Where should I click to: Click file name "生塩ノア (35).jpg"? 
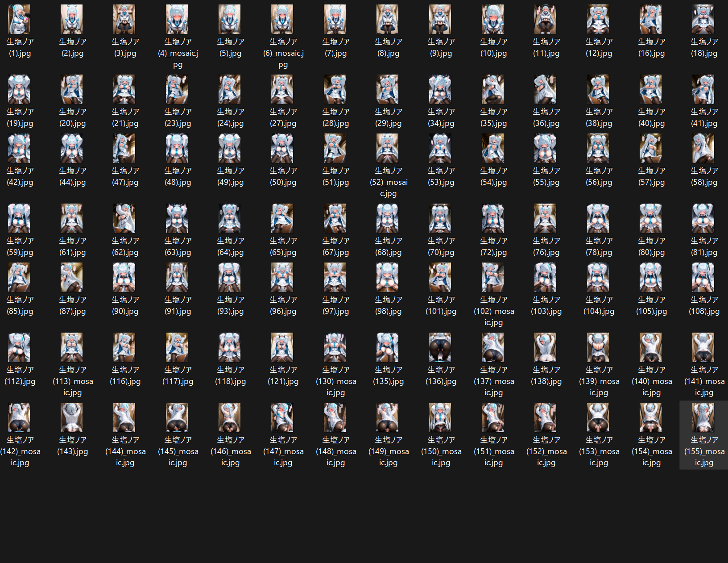(493, 117)
